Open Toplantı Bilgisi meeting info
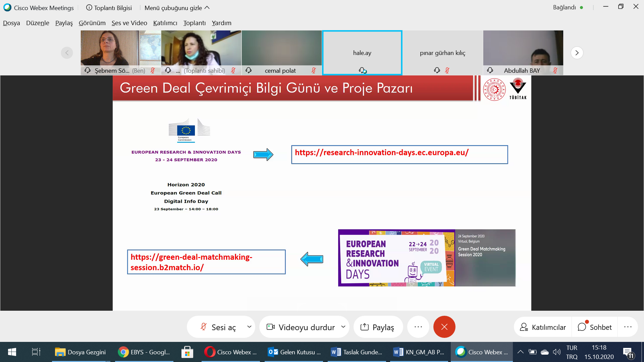The width and height of the screenshot is (644, 362). [109, 8]
